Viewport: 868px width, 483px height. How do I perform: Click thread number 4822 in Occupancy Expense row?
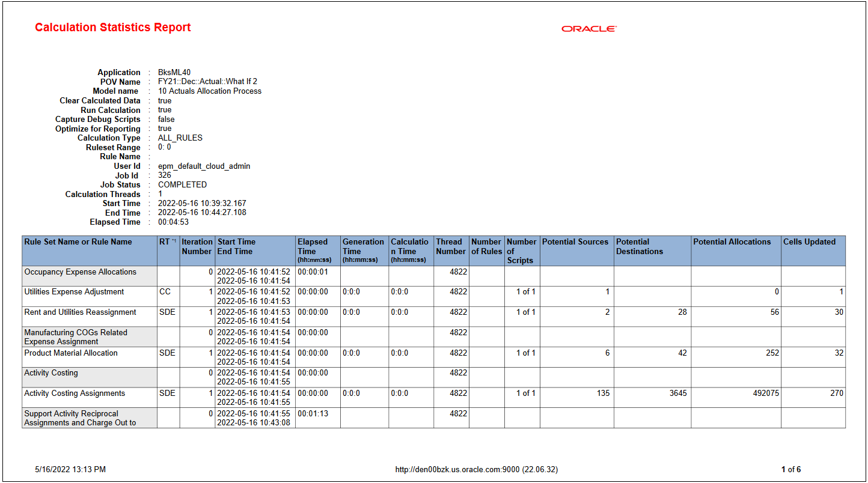click(x=458, y=272)
